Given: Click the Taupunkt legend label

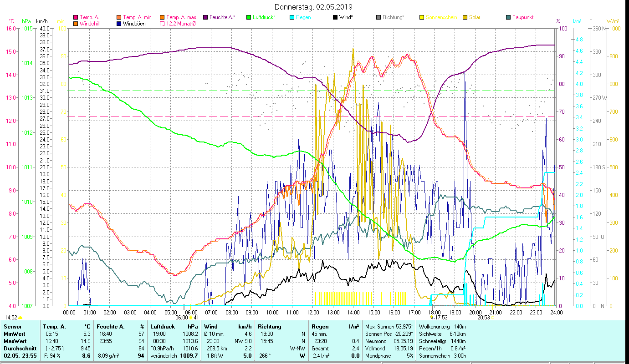Looking at the screenshot, I should (523, 17).
